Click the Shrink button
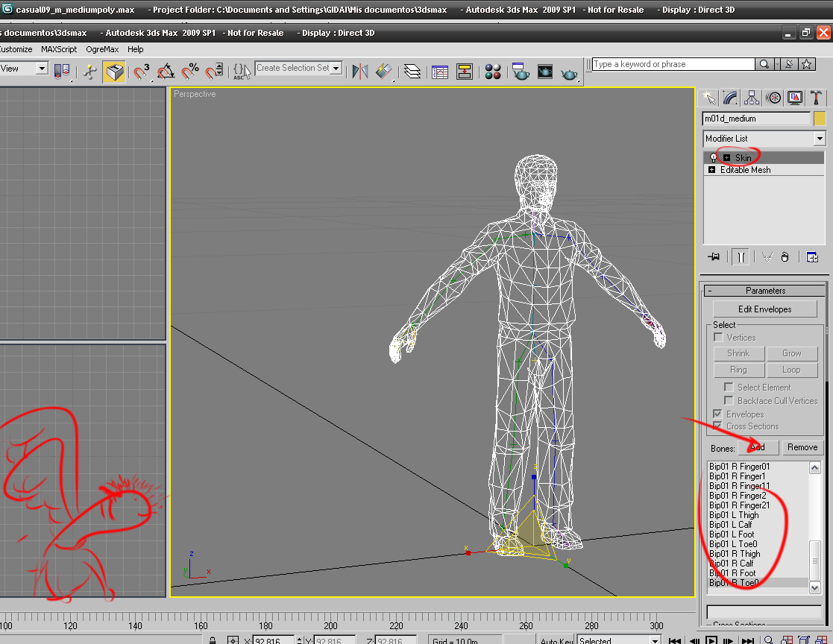 click(x=738, y=353)
